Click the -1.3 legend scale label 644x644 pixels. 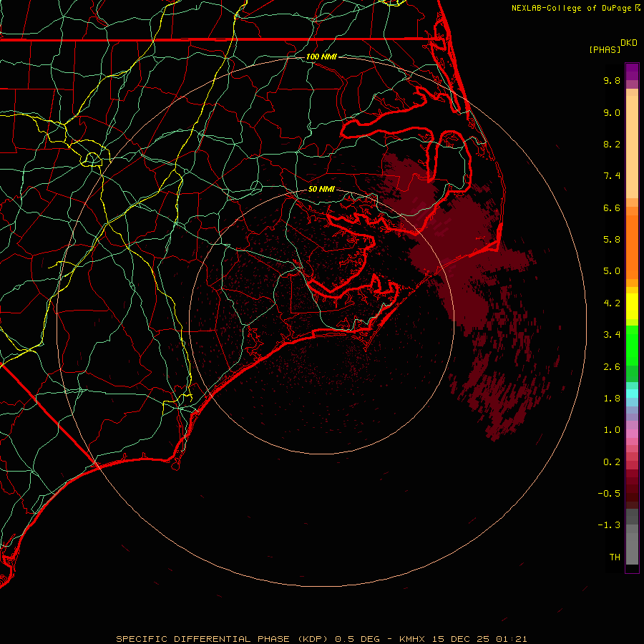click(x=609, y=525)
